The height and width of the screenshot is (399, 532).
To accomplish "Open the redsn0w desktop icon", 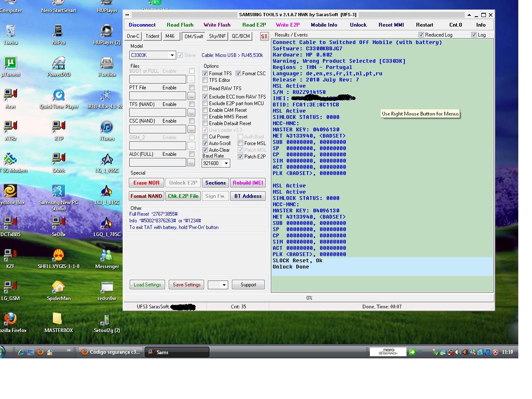I will tap(107, 290).
